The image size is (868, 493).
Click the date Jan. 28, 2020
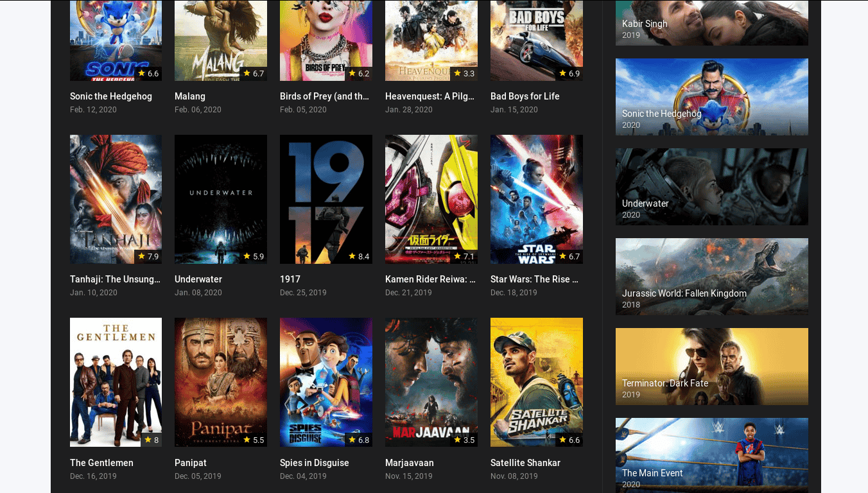point(409,110)
